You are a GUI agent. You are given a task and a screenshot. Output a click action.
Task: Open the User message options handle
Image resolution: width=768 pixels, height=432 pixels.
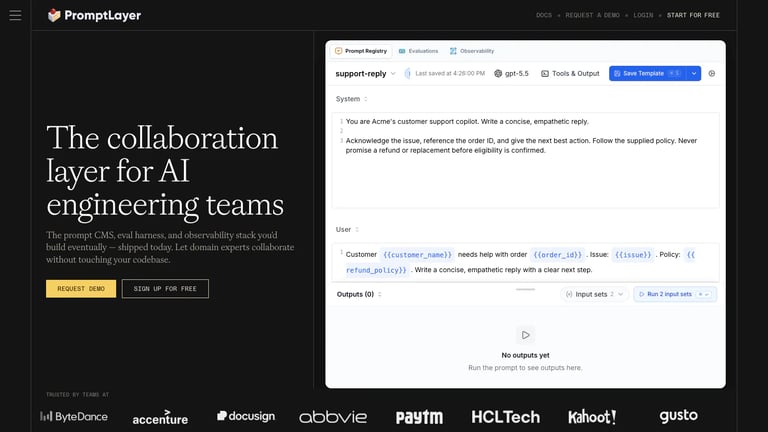click(357, 229)
